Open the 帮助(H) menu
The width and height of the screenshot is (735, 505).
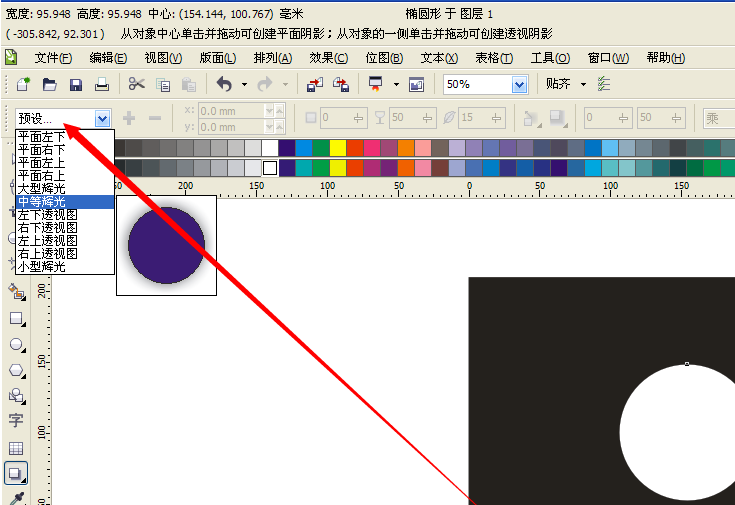[666, 58]
